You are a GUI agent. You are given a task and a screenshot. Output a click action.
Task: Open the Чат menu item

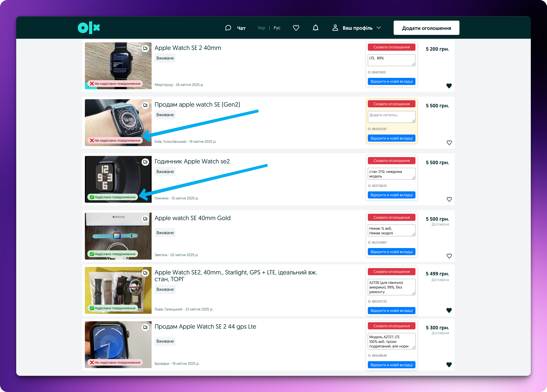click(241, 28)
